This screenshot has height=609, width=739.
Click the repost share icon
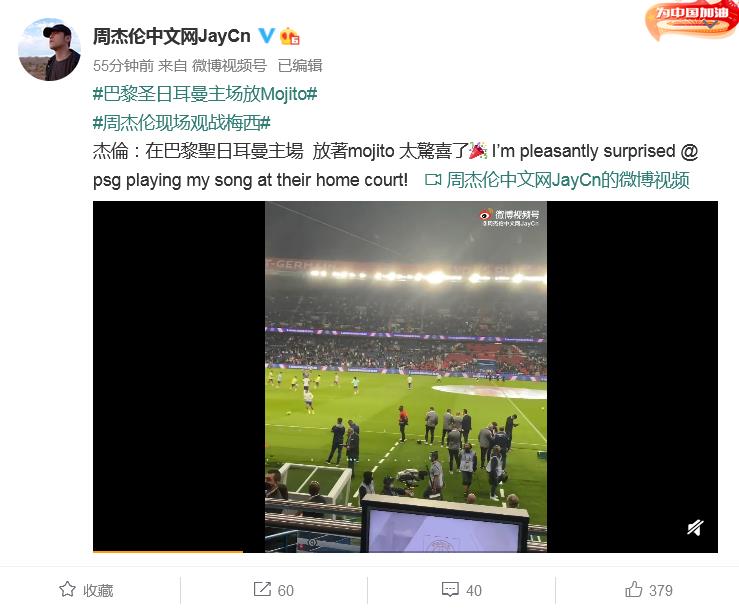(262, 589)
